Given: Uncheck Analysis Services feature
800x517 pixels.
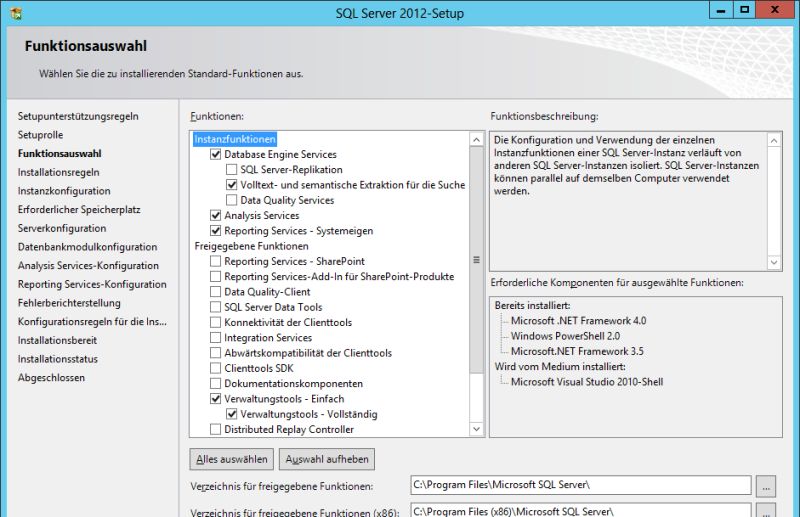Looking at the screenshot, I should click(x=215, y=215).
